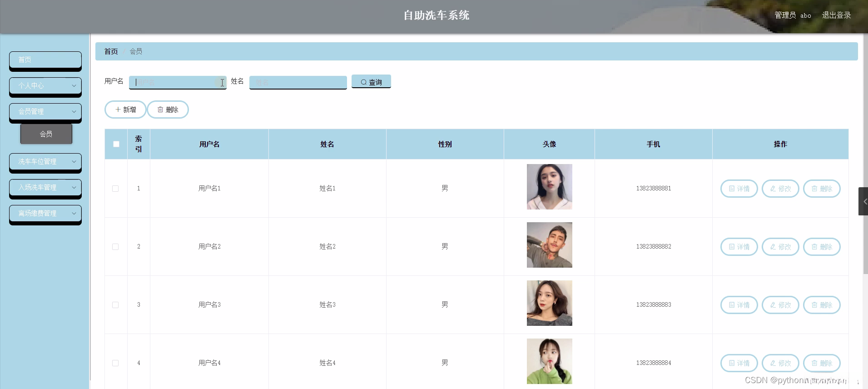
Task: Click the 姓名2 cell
Action: [327, 246]
